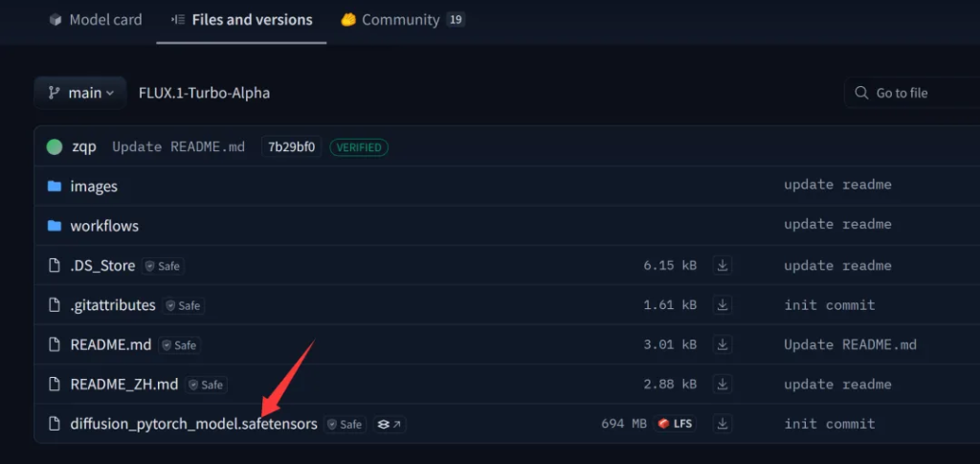The image size is (980, 464).
Task: Download the README_ZH.md file
Action: [x=723, y=384]
